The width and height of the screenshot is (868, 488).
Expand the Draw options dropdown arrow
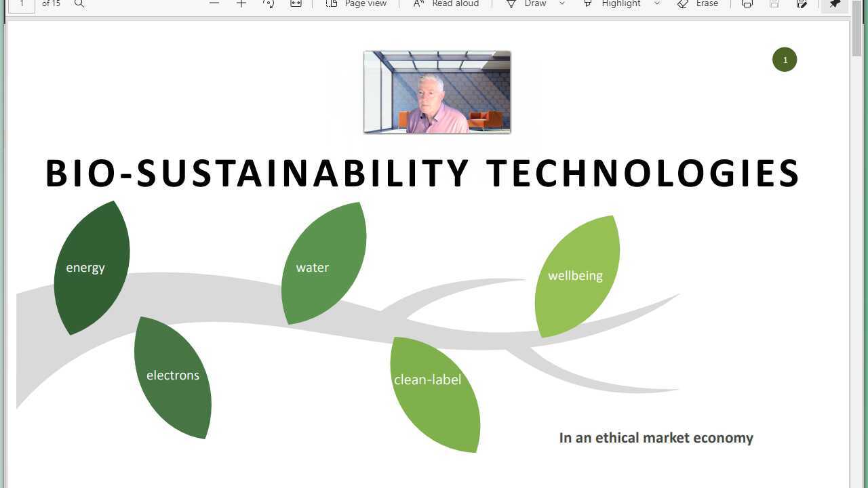562,4
